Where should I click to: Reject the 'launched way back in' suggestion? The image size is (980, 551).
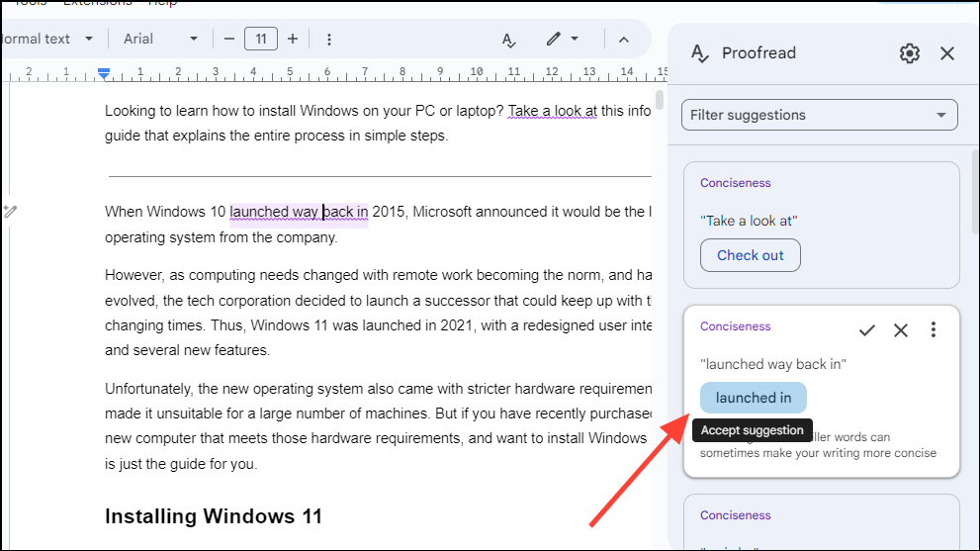point(901,330)
